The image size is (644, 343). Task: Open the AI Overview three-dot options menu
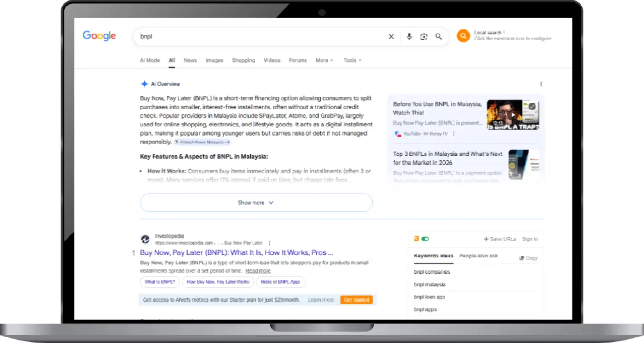click(x=541, y=84)
